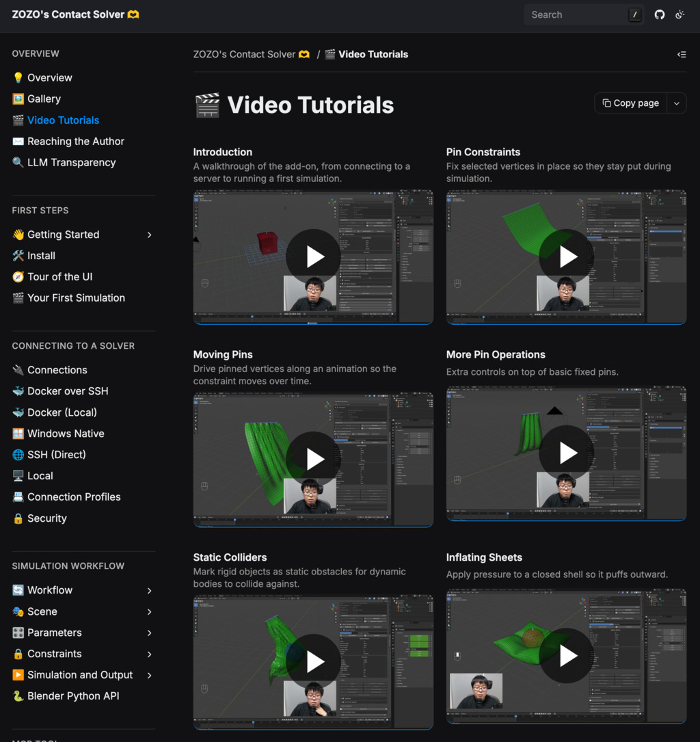Screen dimensions: 700x742
Task: Click the Video Tutorials clapperboard sidebar icon
Action: (18, 120)
